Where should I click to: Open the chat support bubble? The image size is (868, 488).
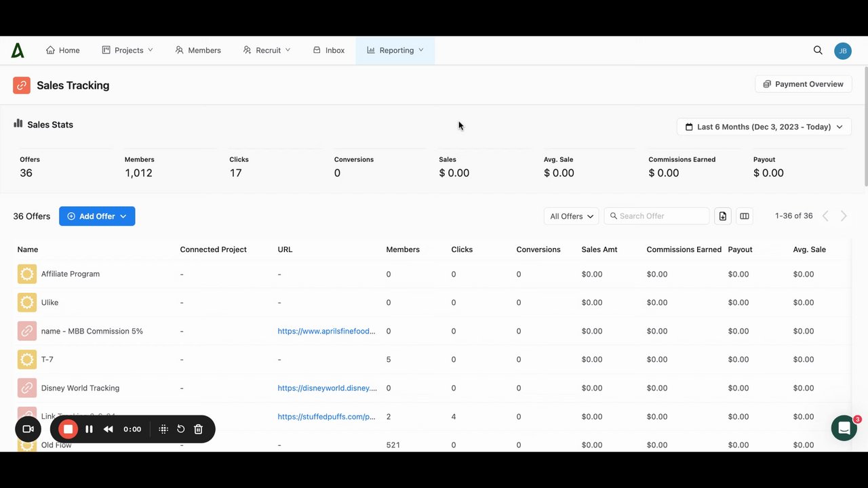pos(844,428)
